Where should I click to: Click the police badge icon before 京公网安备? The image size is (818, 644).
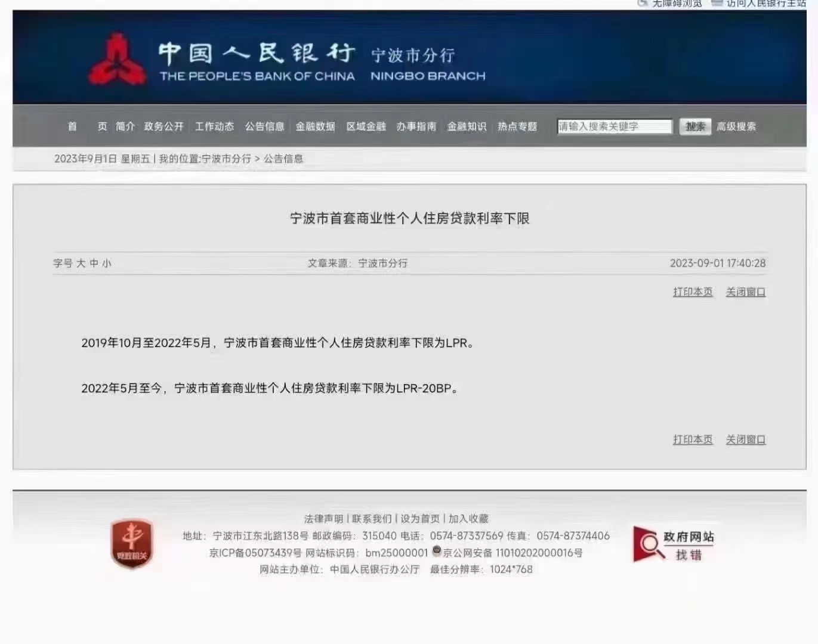tap(437, 551)
